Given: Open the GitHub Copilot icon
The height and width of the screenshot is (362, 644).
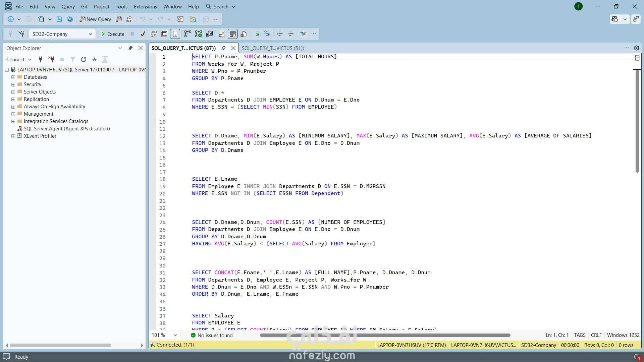Looking at the screenshot, I should click(x=614, y=19).
